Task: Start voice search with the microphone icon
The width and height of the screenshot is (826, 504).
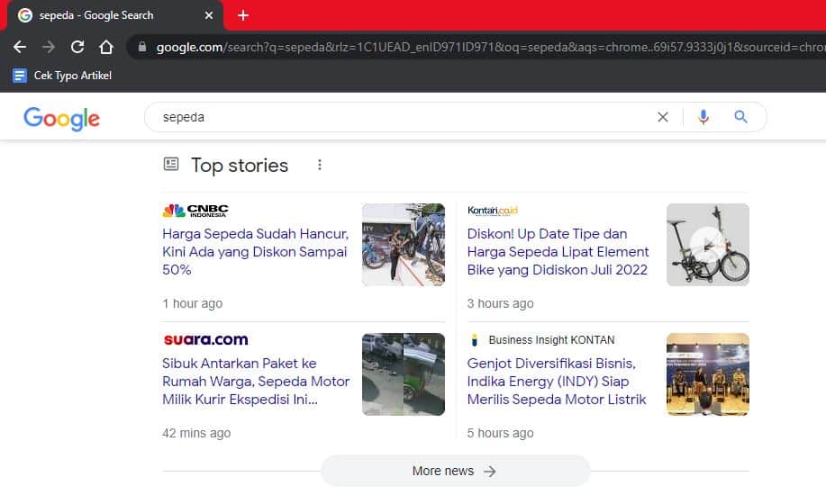Action: tap(703, 117)
